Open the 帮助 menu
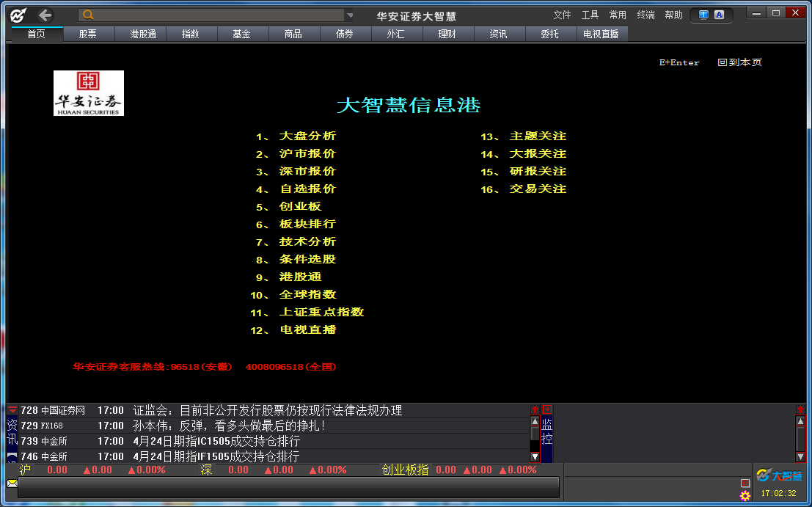The width and height of the screenshot is (812, 507). [x=673, y=15]
